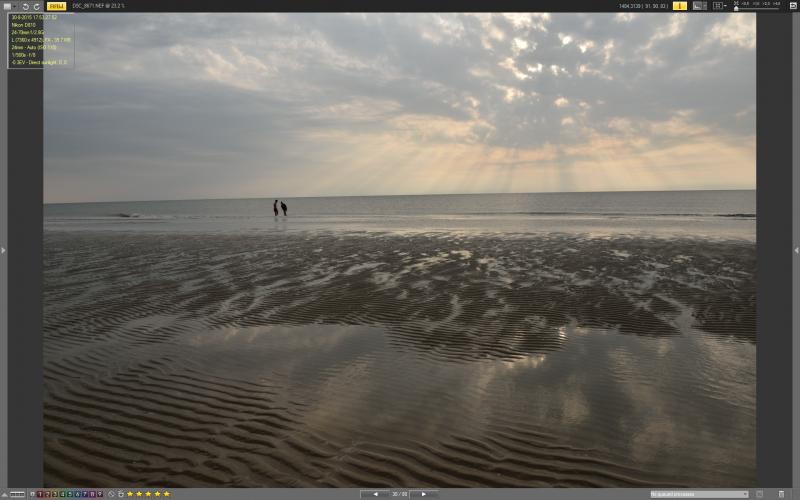Viewport: 800px width, 500px height.
Task: Click the far-right top corner icon
Action: (x=793, y=6)
